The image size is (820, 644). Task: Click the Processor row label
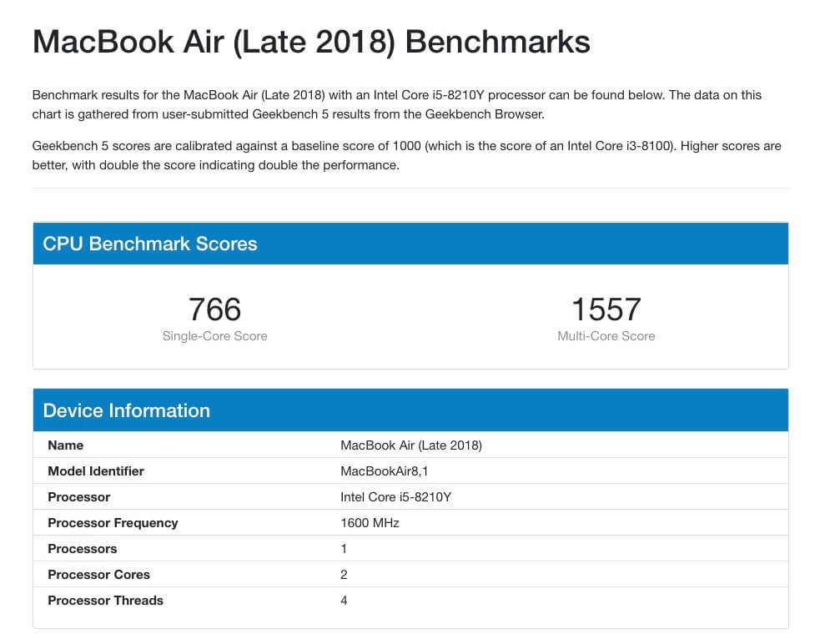click(79, 497)
